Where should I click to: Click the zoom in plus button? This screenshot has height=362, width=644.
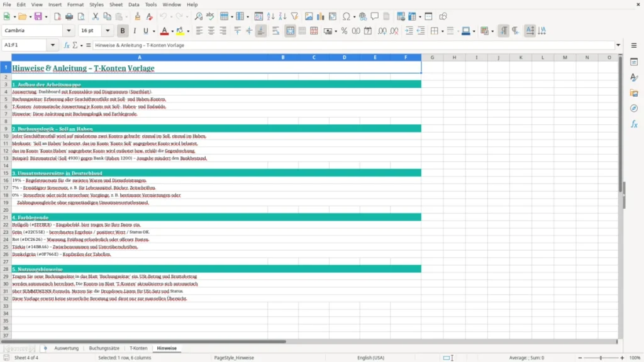pyautogui.click(x=622, y=358)
